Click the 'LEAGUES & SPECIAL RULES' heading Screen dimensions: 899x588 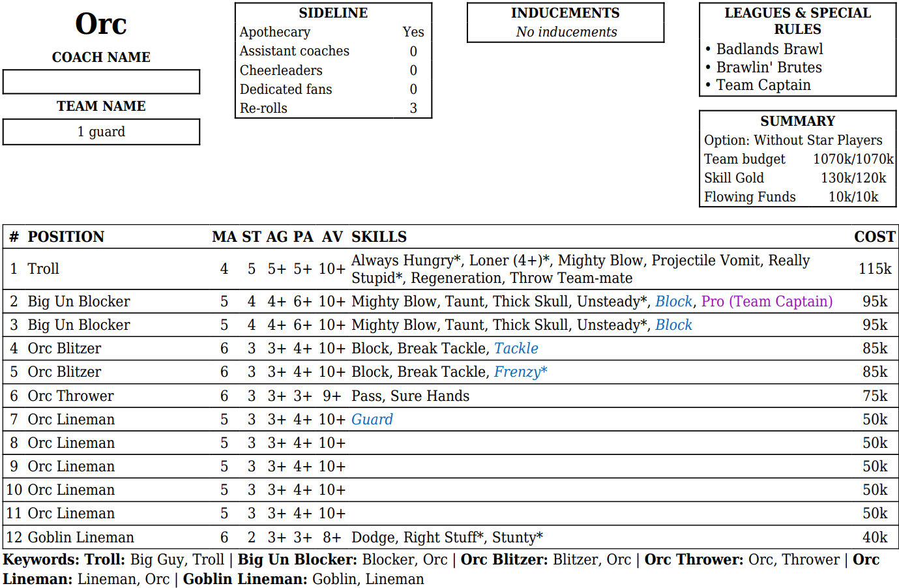(798, 21)
